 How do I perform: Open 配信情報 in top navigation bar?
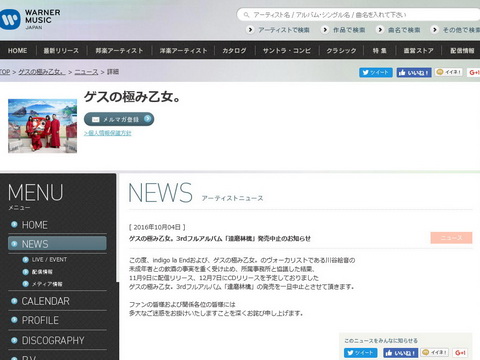tap(462, 51)
